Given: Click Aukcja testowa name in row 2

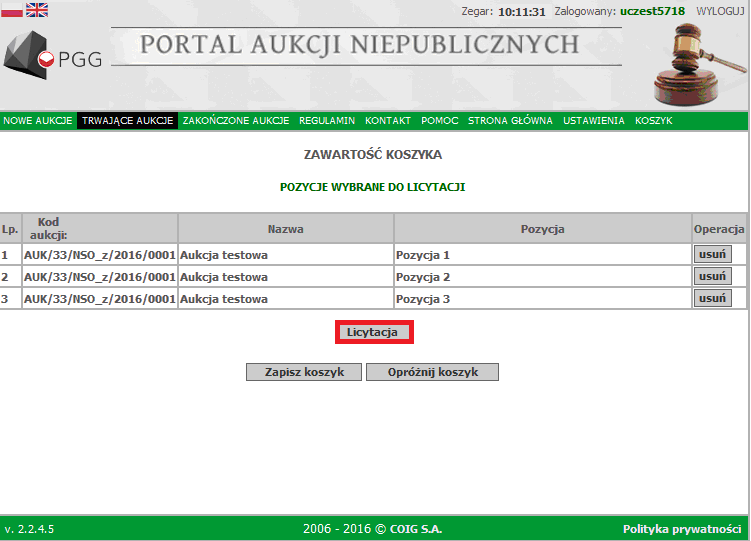Looking at the screenshot, I should (x=224, y=277).
